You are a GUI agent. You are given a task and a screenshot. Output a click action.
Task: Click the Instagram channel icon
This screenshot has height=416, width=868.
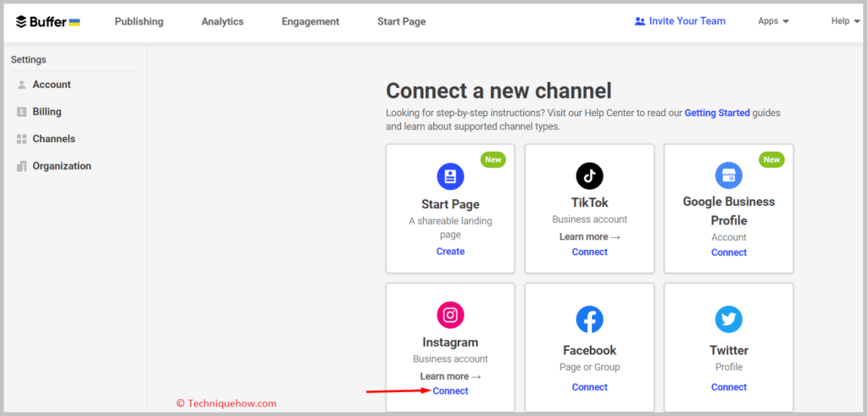pos(450,315)
